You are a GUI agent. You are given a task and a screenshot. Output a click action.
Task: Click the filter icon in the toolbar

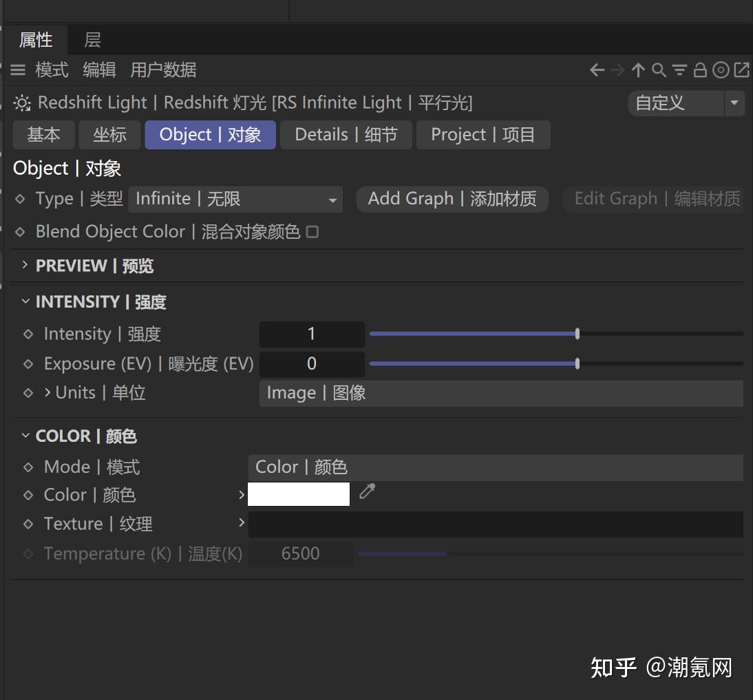679,70
